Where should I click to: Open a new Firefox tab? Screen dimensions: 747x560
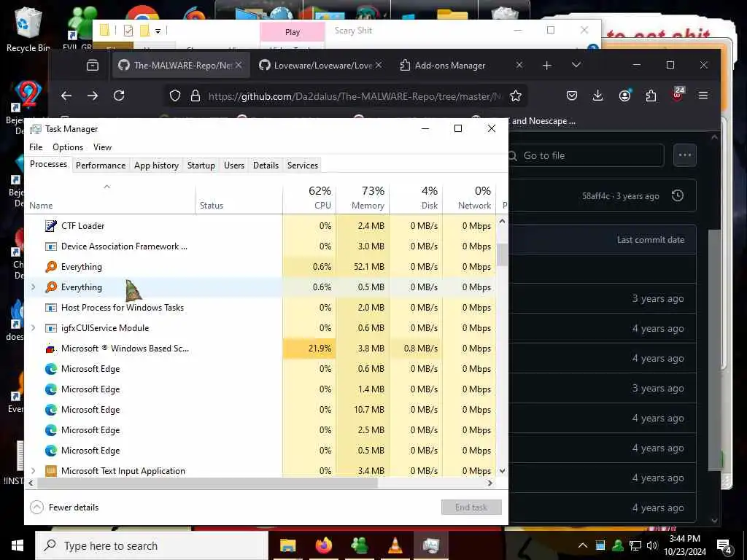click(547, 65)
